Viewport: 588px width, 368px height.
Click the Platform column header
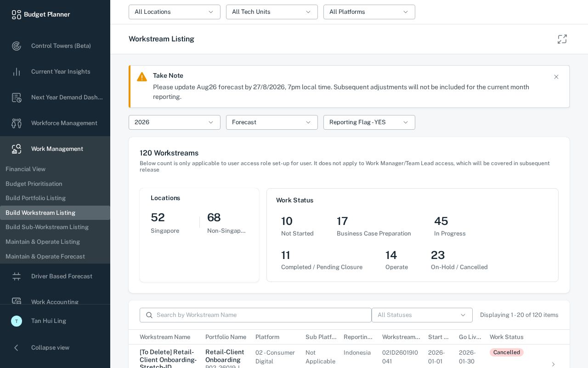267,337
